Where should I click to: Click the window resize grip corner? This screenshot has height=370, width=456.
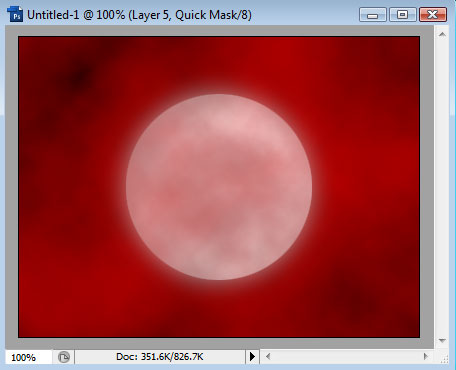pyautogui.click(x=444, y=358)
